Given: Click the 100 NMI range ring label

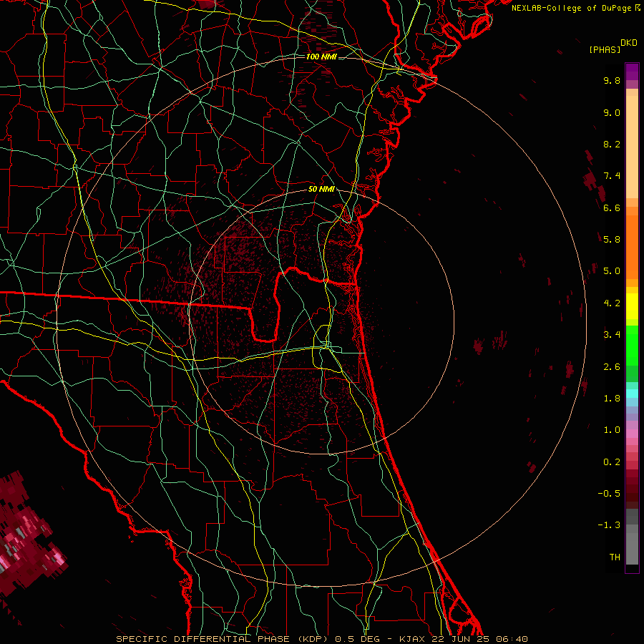Looking at the screenshot, I should (321, 57).
